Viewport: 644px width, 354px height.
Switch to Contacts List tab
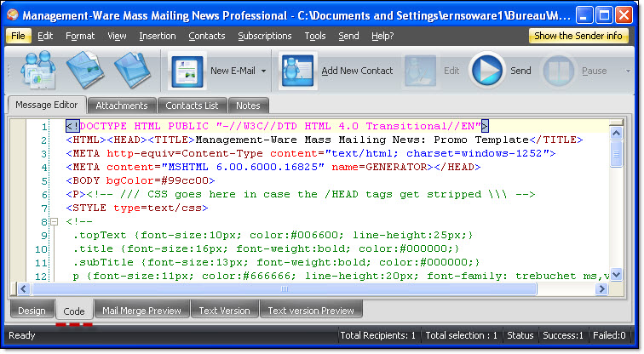pos(192,106)
